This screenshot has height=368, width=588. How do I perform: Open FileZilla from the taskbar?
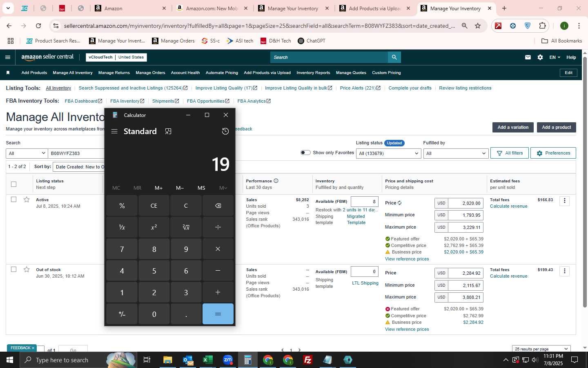(308, 360)
